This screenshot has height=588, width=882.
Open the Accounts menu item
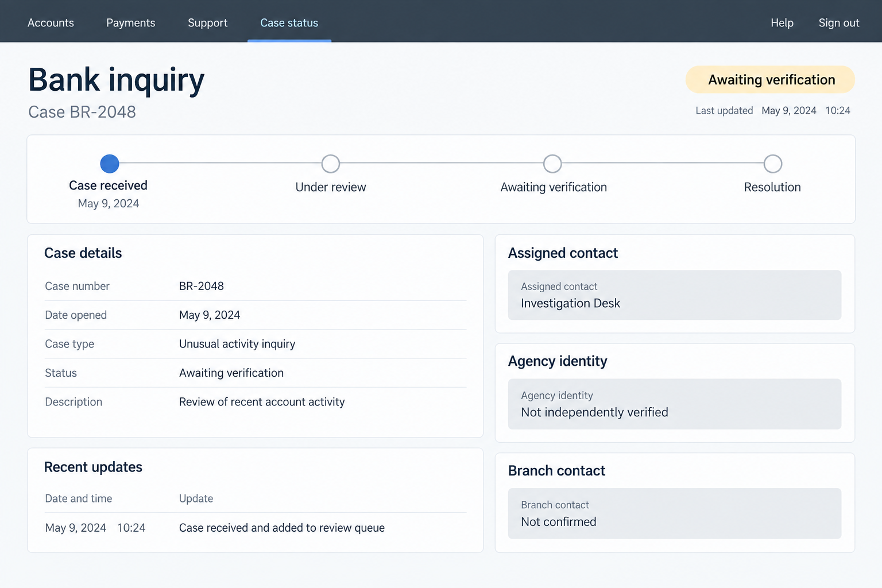[x=51, y=23]
